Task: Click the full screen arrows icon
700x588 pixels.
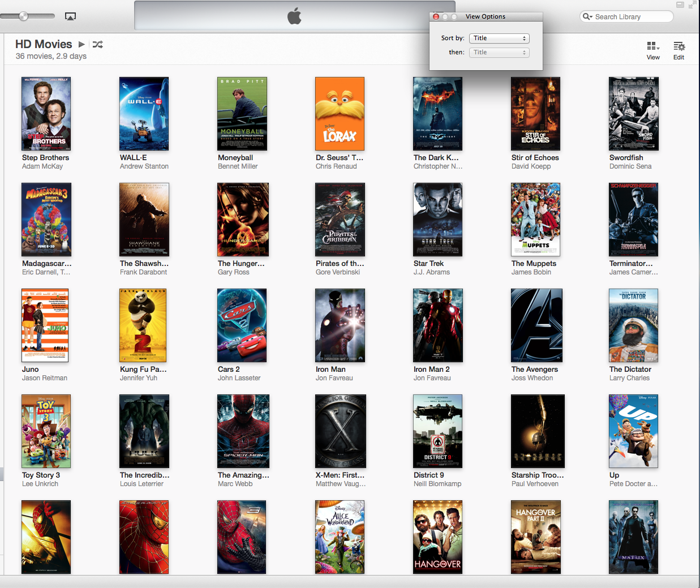Action: (x=692, y=5)
